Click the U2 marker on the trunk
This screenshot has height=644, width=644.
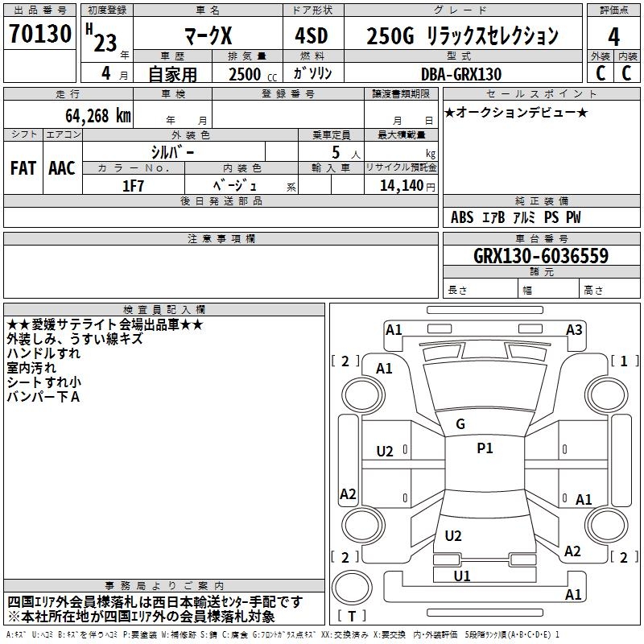pos(453,535)
